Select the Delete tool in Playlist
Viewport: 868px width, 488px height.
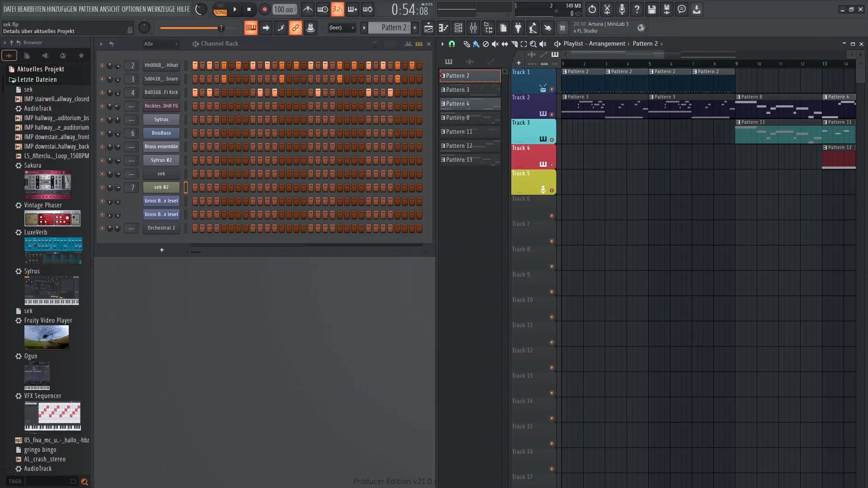point(486,44)
